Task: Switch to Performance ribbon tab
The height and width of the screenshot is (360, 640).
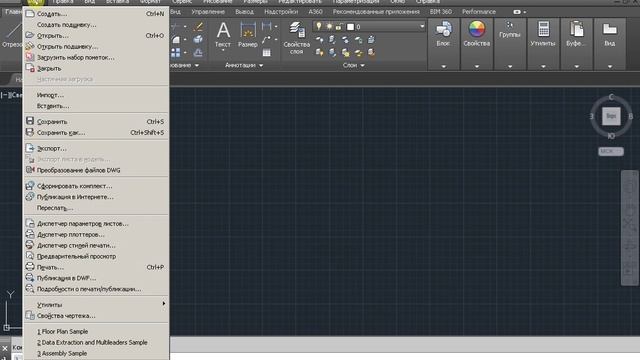Action: coord(479,12)
